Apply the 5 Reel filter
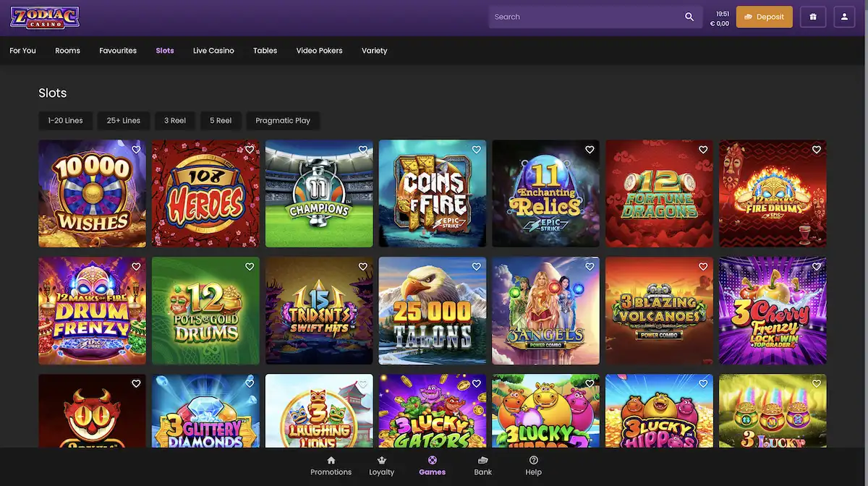The width and height of the screenshot is (868, 486). (221, 121)
